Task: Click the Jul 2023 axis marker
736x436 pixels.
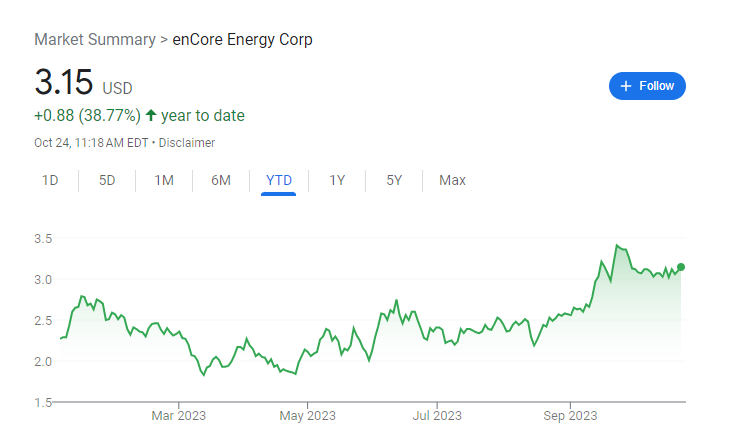Action: [437, 415]
